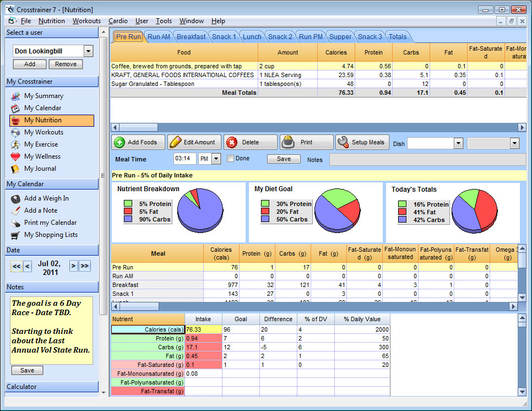The height and width of the screenshot is (411, 532).
Task: Click the Remove user button
Action: coord(66,64)
